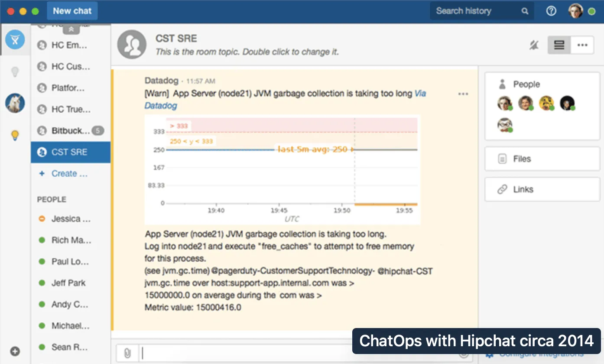Click Create room link

coord(69,174)
